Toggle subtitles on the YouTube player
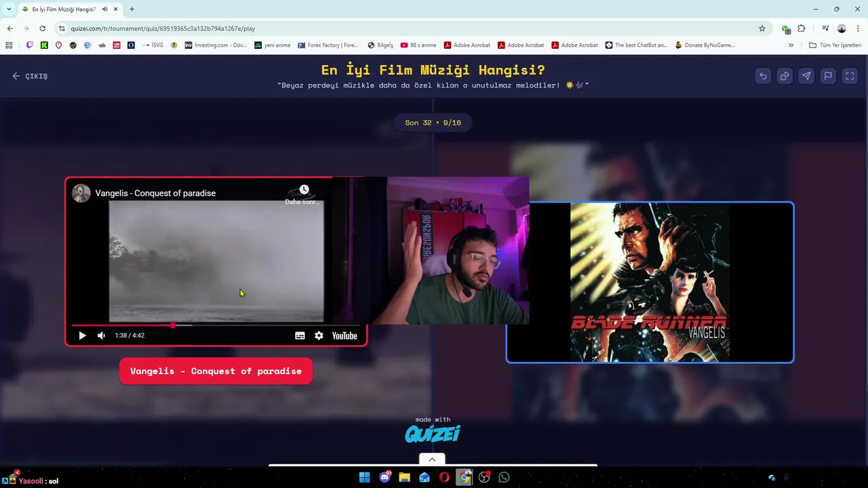 click(x=300, y=335)
